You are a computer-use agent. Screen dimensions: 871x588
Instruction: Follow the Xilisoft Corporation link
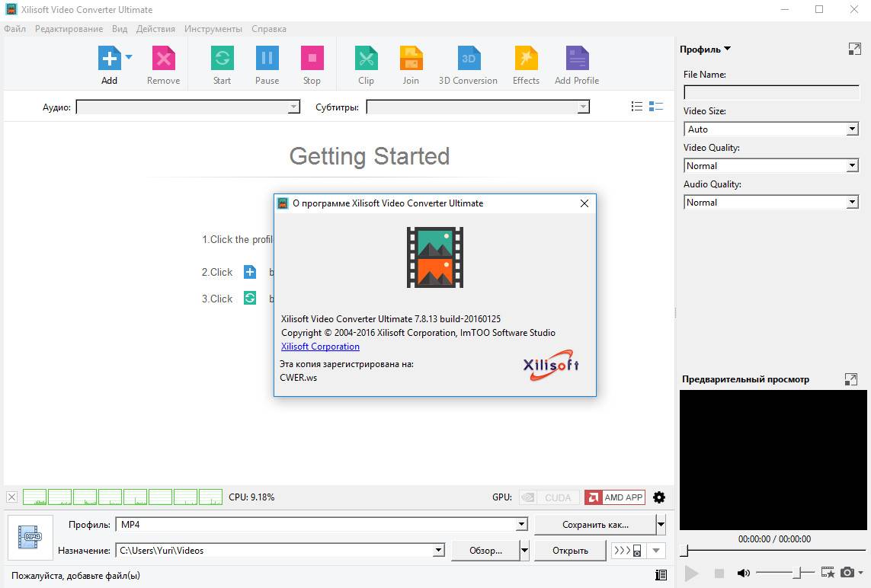320,347
